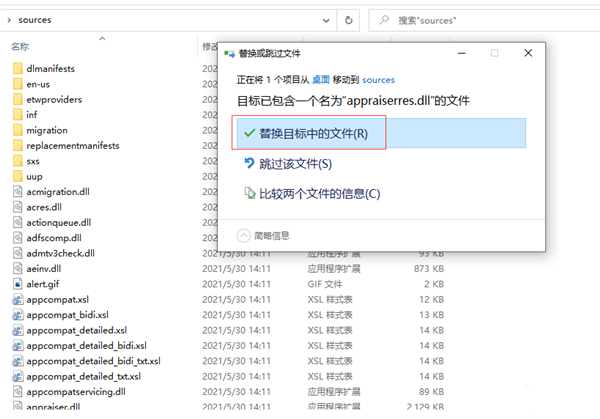Select the en-us folder icon
The image size is (600, 419).
pos(17,84)
